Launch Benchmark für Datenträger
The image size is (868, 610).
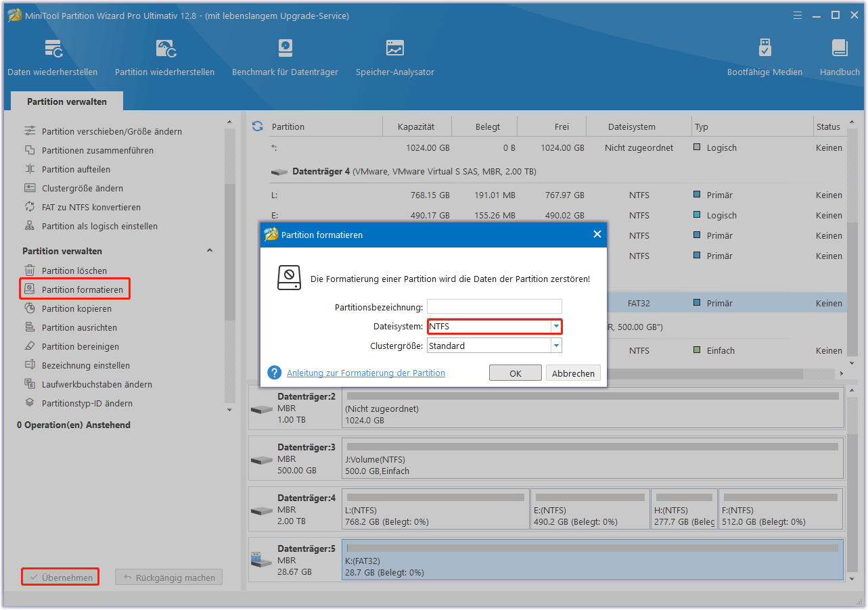click(x=285, y=57)
